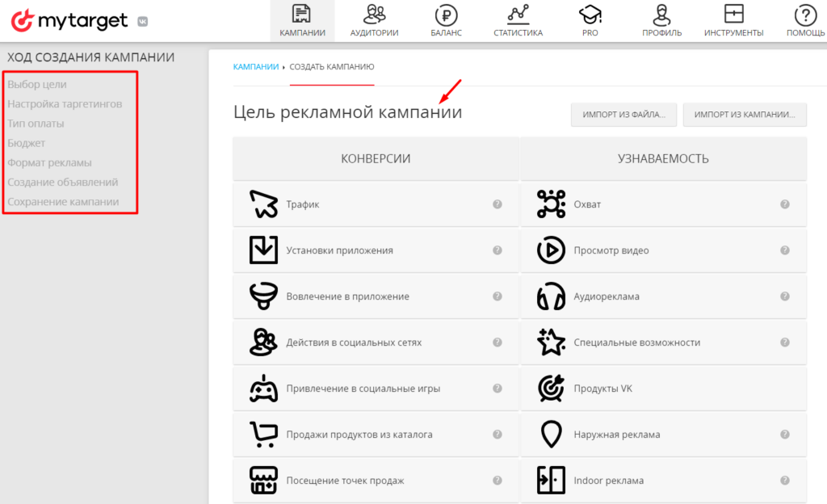Click the Просмотр видео play icon
This screenshot has width=827, height=504.
click(x=551, y=250)
